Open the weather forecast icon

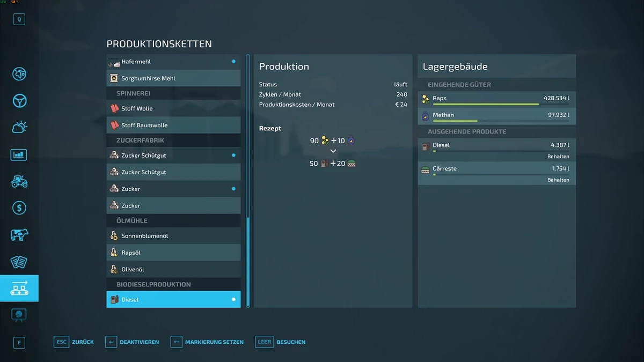coord(19,128)
